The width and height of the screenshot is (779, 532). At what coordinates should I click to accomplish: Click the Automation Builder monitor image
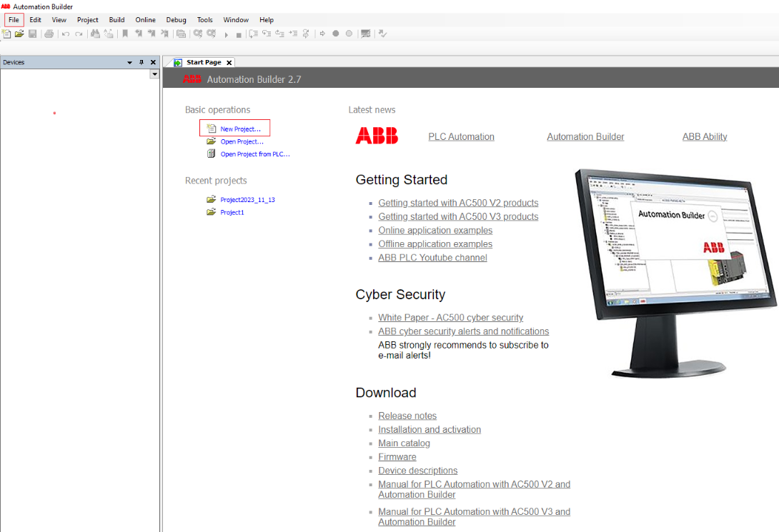675,273
